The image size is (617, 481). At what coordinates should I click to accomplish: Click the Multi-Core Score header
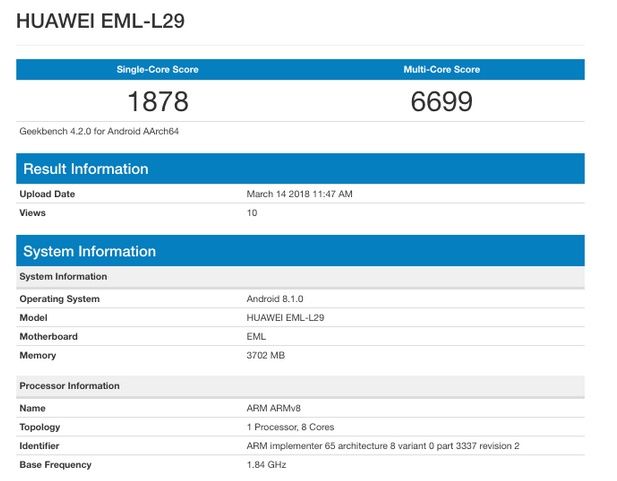(x=442, y=70)
